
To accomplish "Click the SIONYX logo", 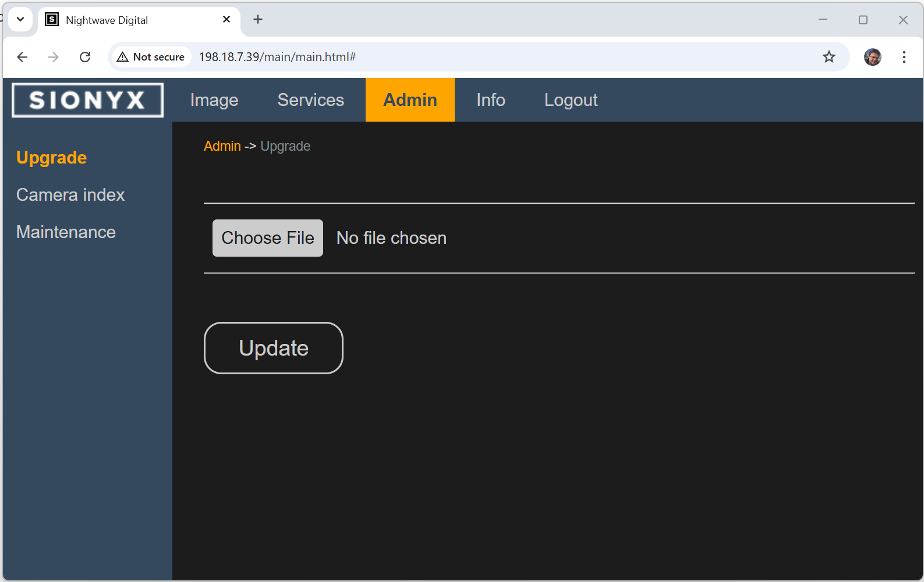I will click(87, 100).
